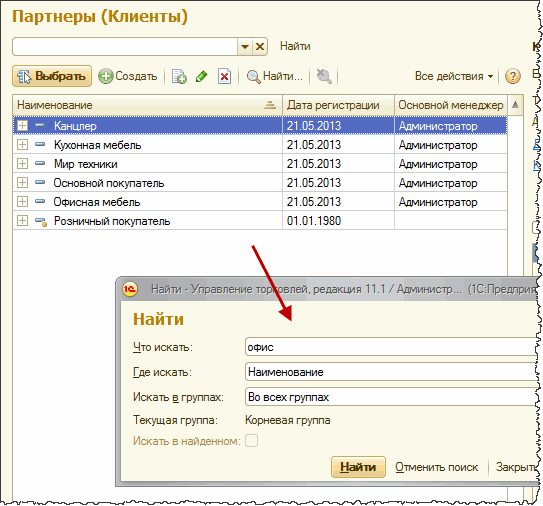Select the Кухонная мебель partner name
This screenshot has width=543, height=506.
pos(97,145)
